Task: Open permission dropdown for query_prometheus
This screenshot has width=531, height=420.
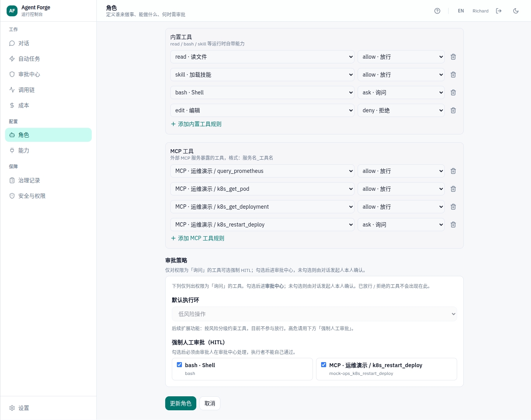Action: [x=401, y=171]
